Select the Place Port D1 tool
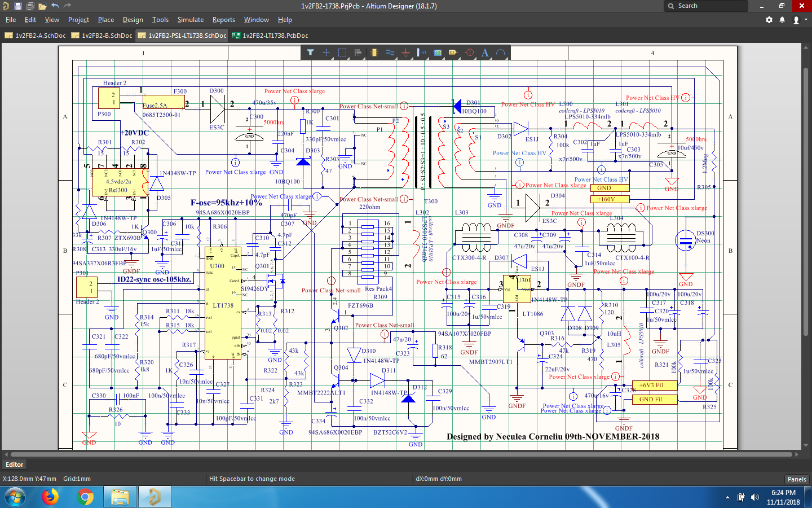The image size is (812, 508). [453, 52]
